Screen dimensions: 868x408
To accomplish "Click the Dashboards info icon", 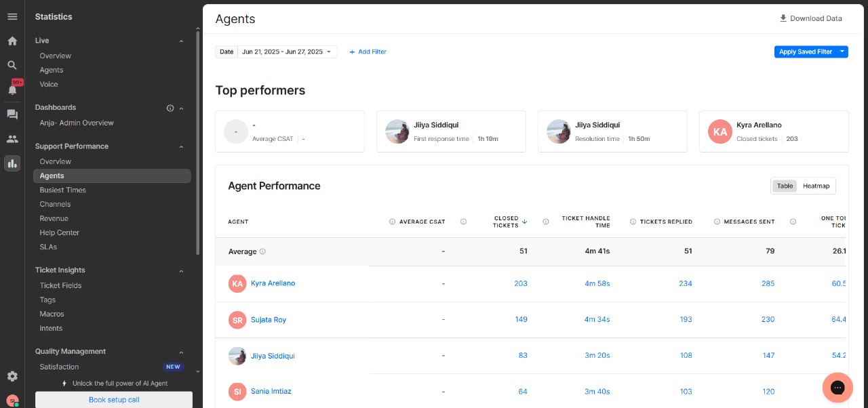I will pos(170,108).
